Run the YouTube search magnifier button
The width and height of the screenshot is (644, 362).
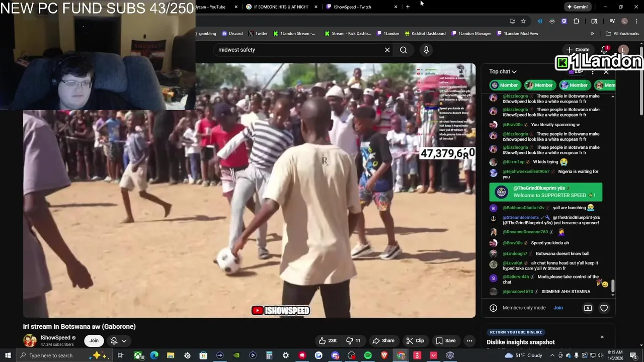coord(404,50)
